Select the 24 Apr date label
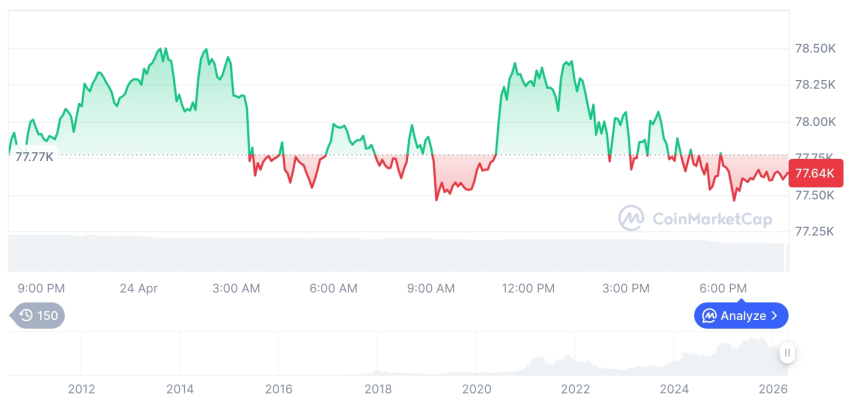 click(139, 288)
